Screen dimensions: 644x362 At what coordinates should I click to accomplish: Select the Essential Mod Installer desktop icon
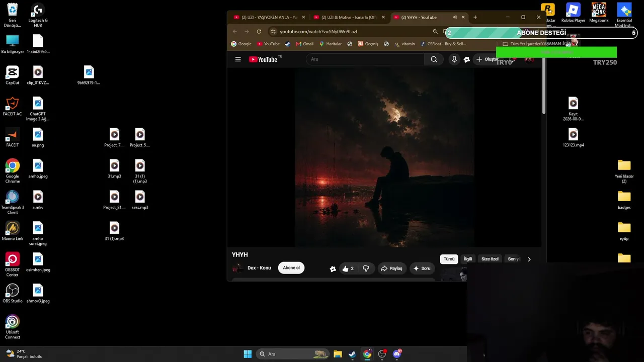(x=624, y=16)
